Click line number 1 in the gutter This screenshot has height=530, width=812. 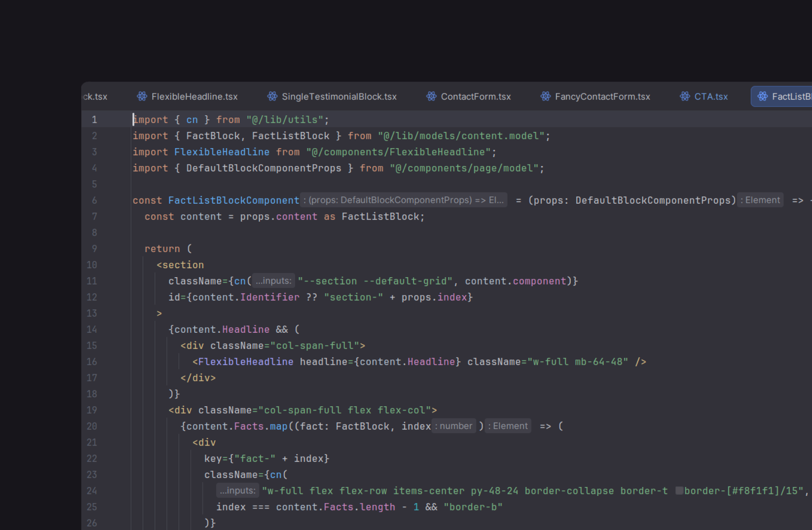pos(94,120)
